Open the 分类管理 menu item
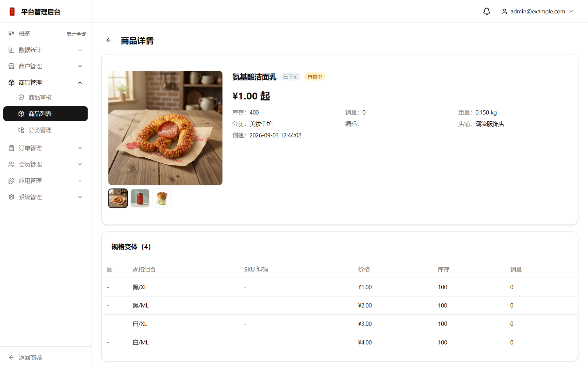Viewport: 588px width, 368px height. coord(45,130)
